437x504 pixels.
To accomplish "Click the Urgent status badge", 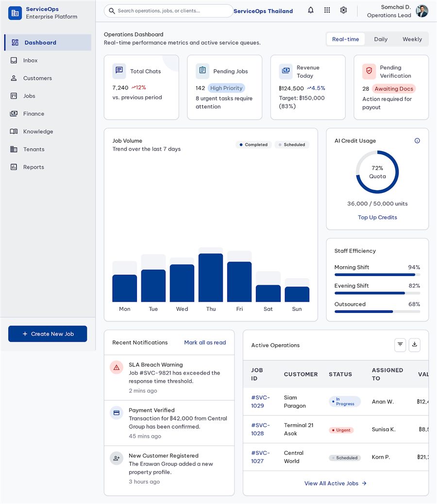I will (x=341, y=430).
